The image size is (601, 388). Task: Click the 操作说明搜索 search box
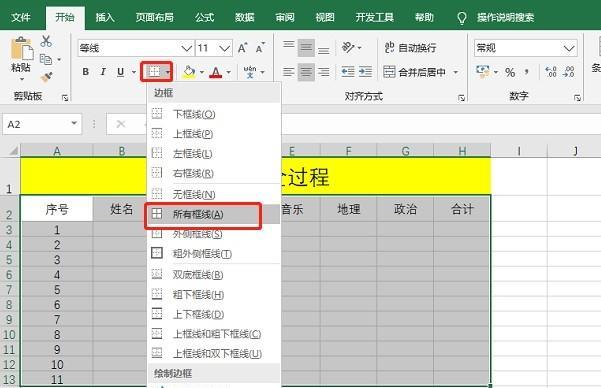pyautogui.click(x=505, y=17)
